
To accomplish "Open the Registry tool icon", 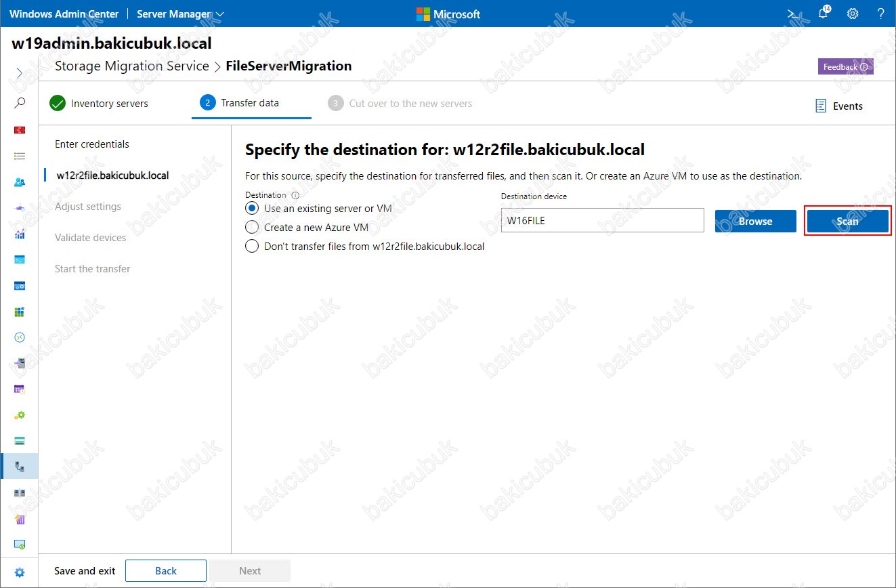I will click(20, 312).
